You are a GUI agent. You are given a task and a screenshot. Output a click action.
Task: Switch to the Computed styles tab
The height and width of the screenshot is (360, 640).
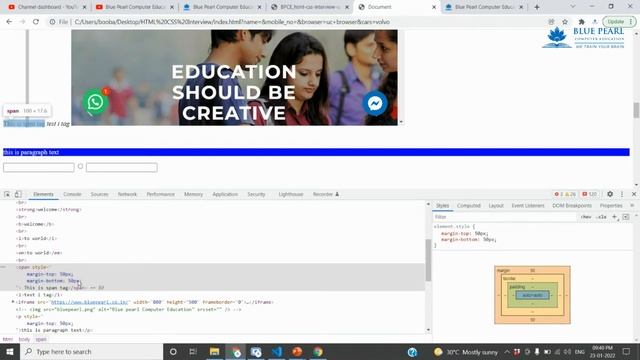pos(469,206)
